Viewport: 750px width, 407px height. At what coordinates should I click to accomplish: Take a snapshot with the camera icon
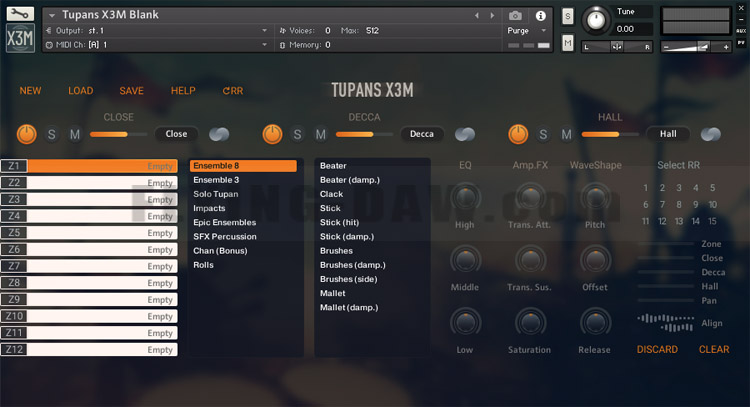coord(515,16)
